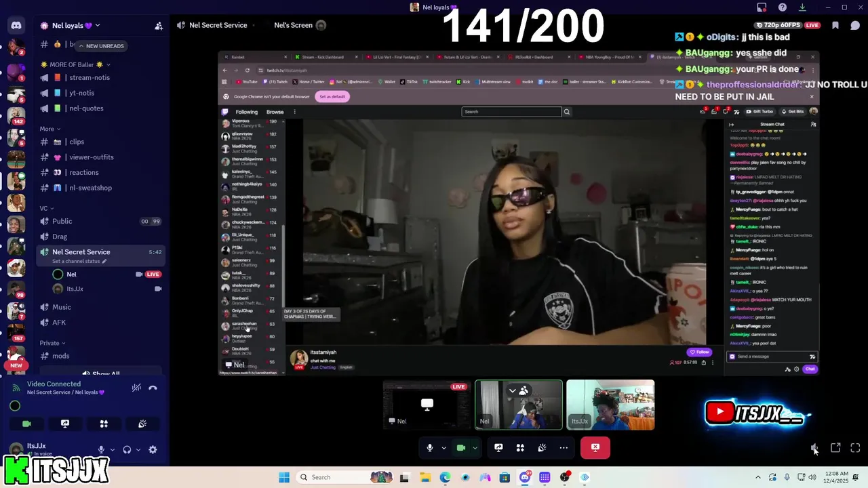868x488 pixels.
Task: Open Discord home direct messages
Action: (16, 25)
